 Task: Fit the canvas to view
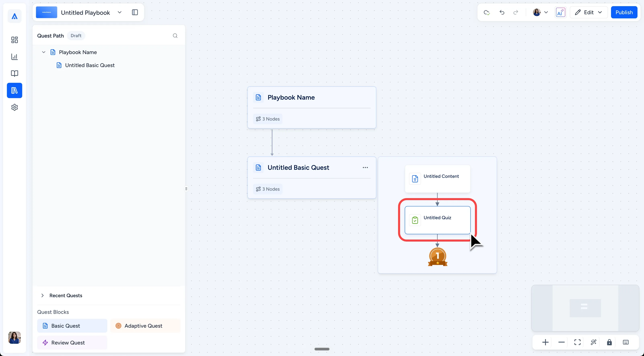[577, 342]
